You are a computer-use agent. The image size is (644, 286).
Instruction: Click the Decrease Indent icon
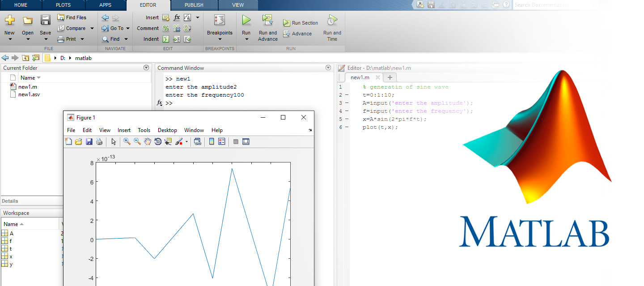(x=187, y=39)
